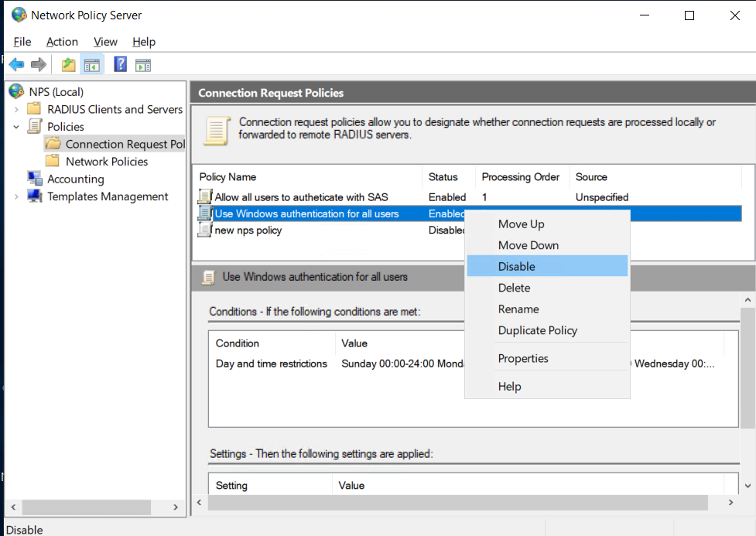Click the details pane horizontal scroll left arrow
This screenshot has height=536, width=756.
200,502
